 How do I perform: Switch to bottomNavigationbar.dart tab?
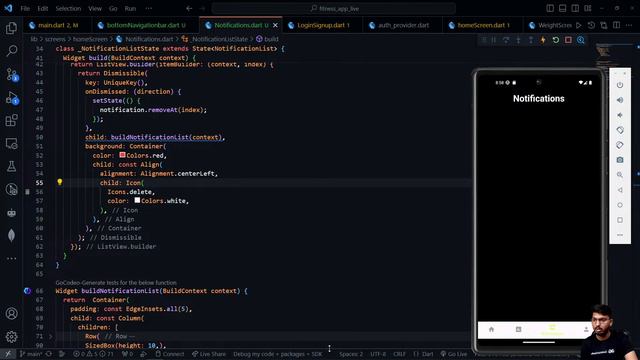pos(145,25)
